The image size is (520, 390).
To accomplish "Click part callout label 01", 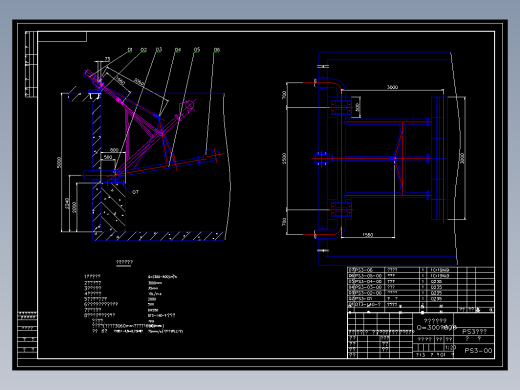I will click(130, 50).
